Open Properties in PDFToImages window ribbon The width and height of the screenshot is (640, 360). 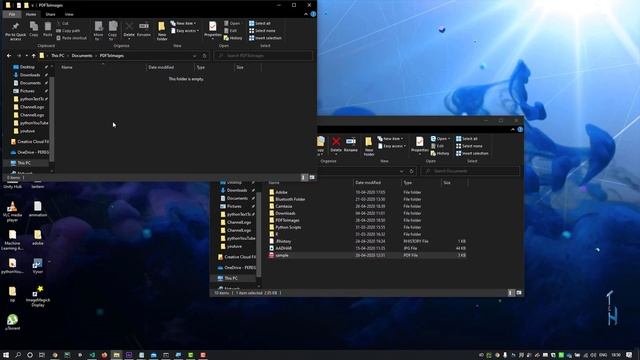coord(213,30)
